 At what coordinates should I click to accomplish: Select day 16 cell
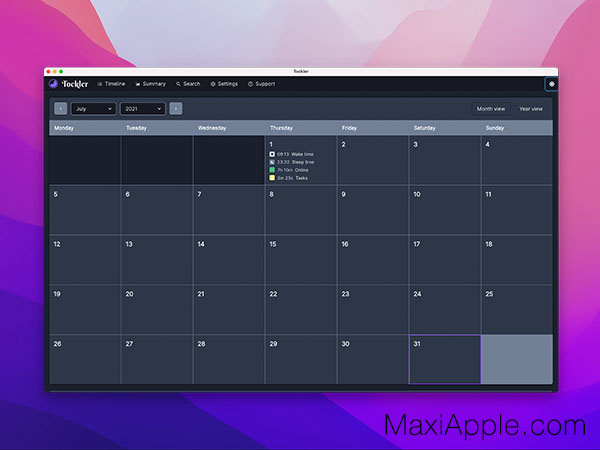click(x=372, y=260)
